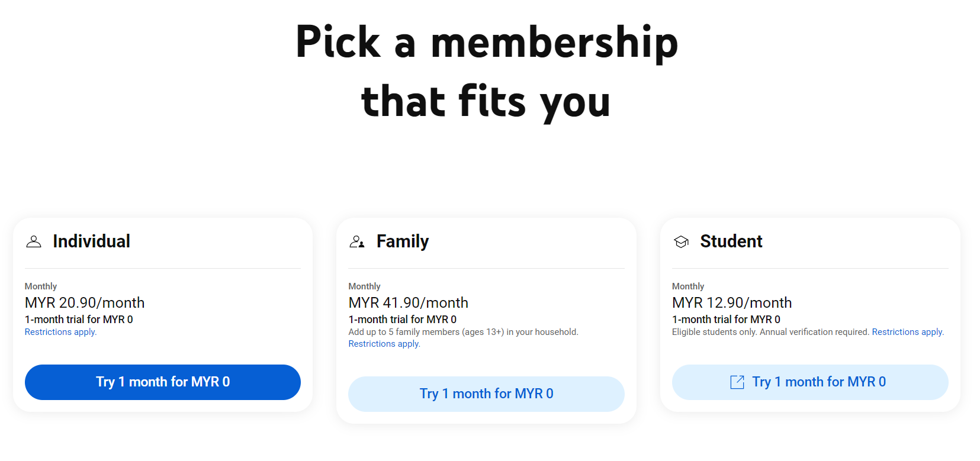Follow Restrictions apply link in Student card
Image resolution: width=980 pixels, height=461 pixels.
point(907,332)
